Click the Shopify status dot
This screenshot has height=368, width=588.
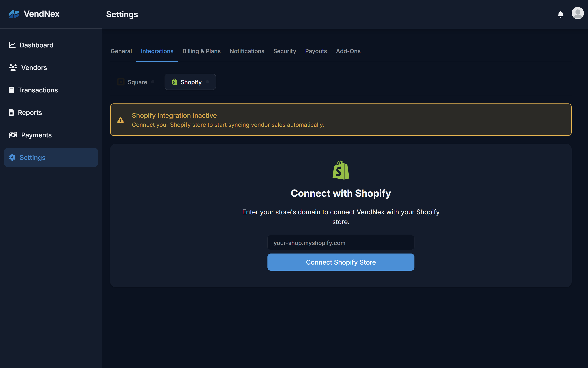(207, 82)
